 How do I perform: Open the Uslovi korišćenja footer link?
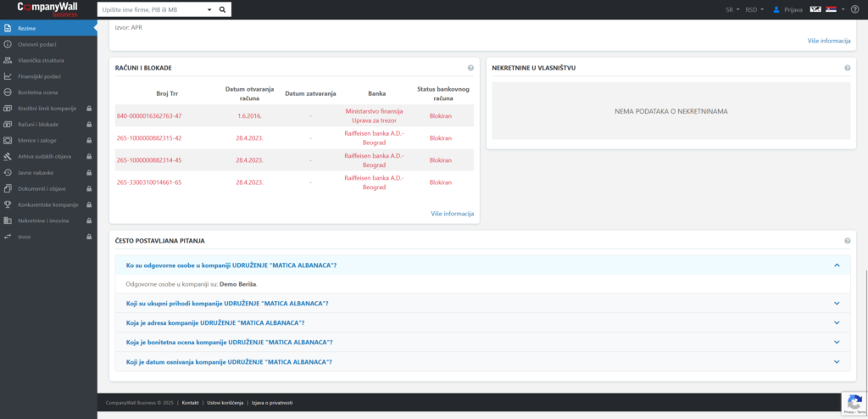click(225, 402)
